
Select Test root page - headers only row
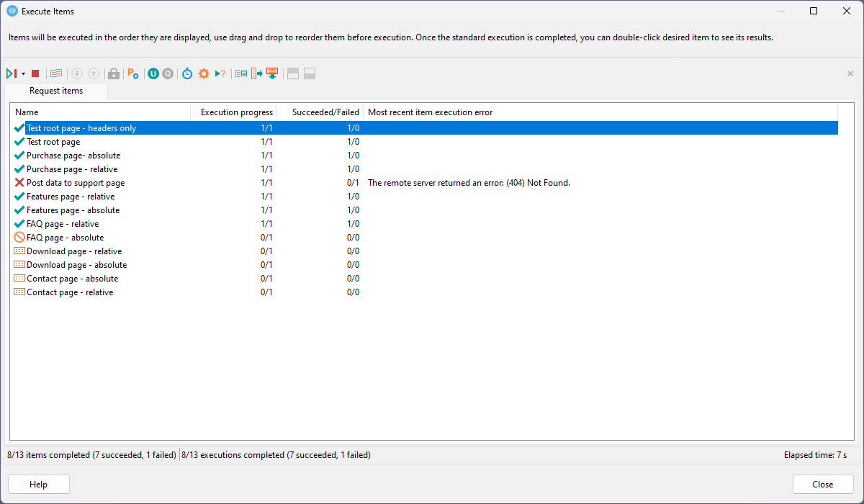(425, 128)
